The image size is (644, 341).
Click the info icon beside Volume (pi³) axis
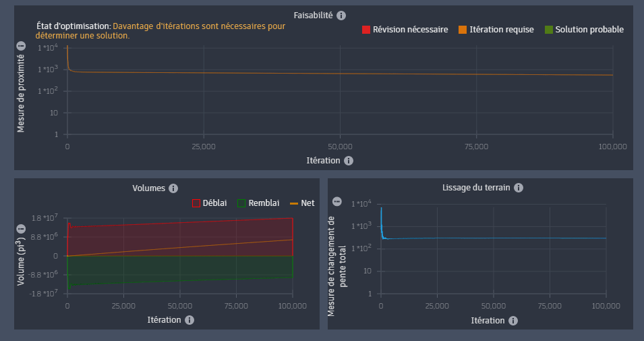pyautogui.click(x=21, y=229)
